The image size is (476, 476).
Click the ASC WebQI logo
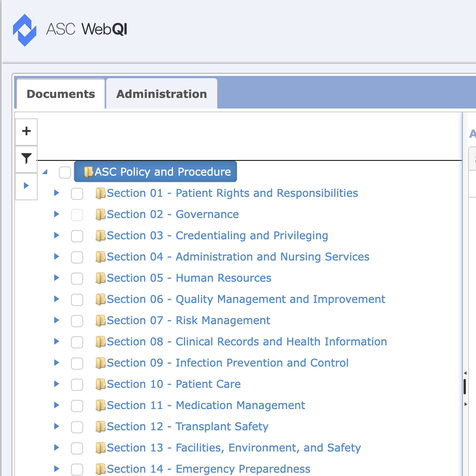pyautogui.click(x=70, y=30)
